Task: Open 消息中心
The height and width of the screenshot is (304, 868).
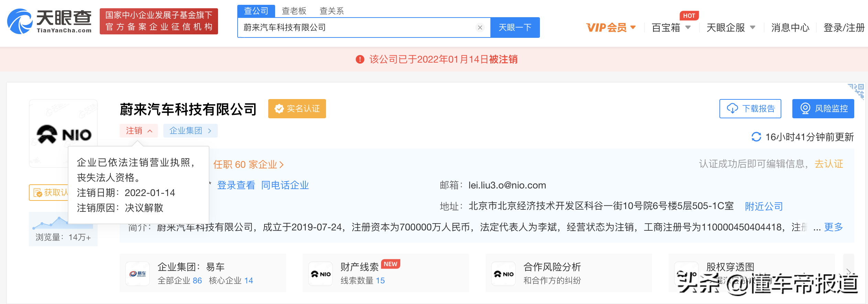Action: coord(790,28)
